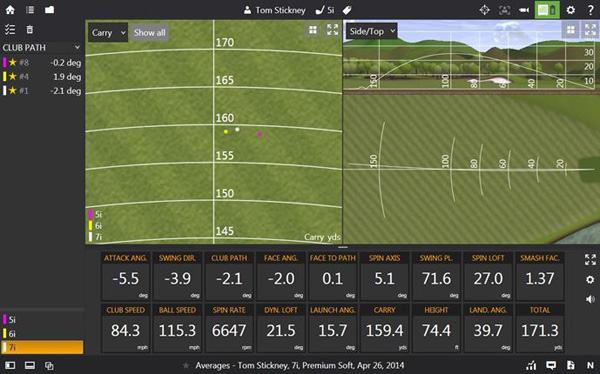Expand Side/Top view to fullscreen
Viewport: 600px width, 374px height.
click(590, 29)
